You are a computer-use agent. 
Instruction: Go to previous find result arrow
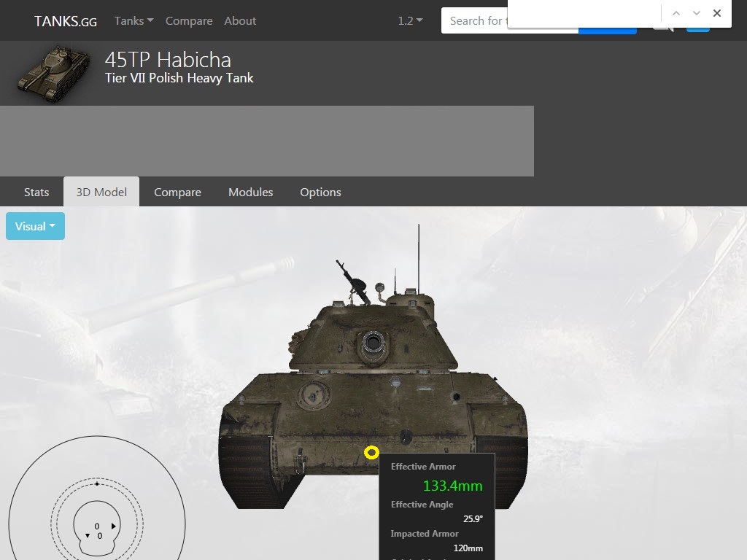(x=676, y=13)
